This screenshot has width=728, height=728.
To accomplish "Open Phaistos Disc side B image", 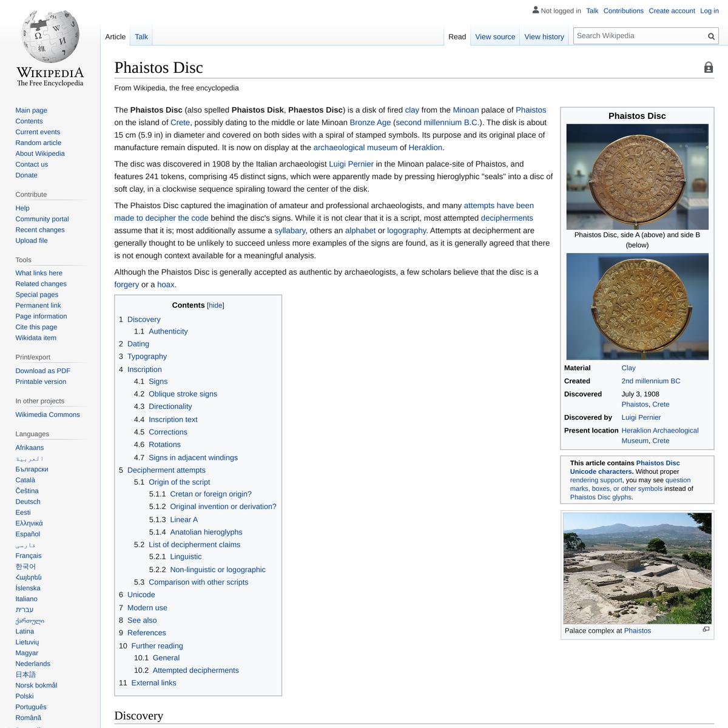I will [637, 306].
